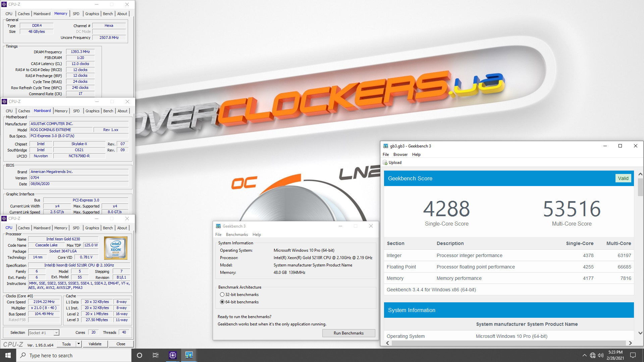This screenshot has width=644, height=362.
Task: Click the Intel Xeon Gold 6230 name field
Action: pyautogui.click(x=63, y=239)
